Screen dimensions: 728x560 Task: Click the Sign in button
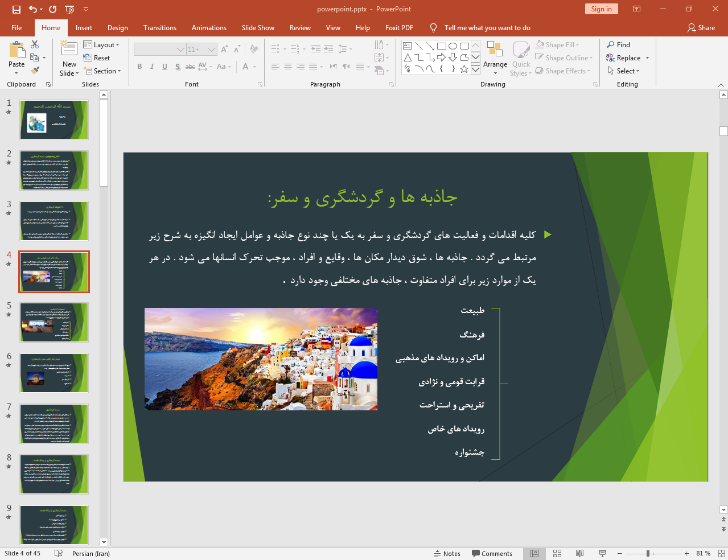601,9
